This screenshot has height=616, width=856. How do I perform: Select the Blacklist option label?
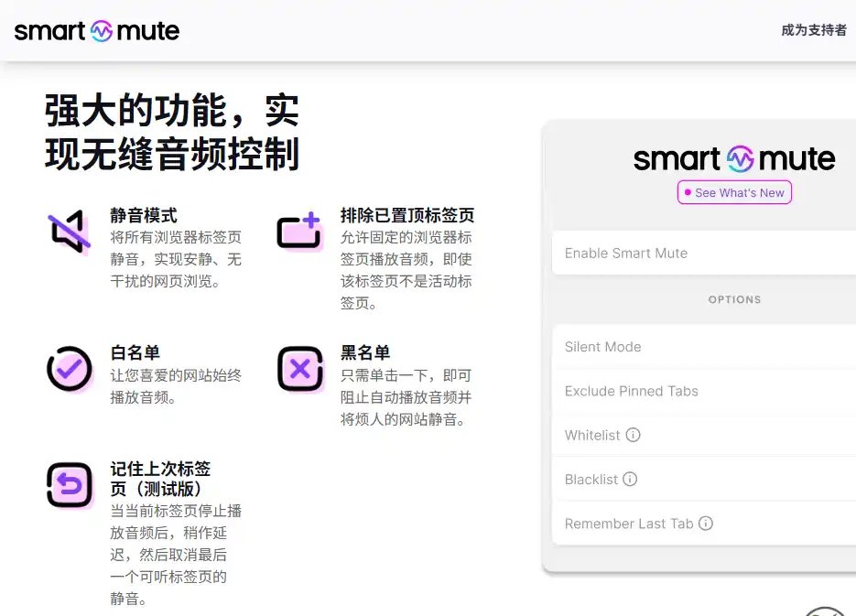click(x=591, y=480)
